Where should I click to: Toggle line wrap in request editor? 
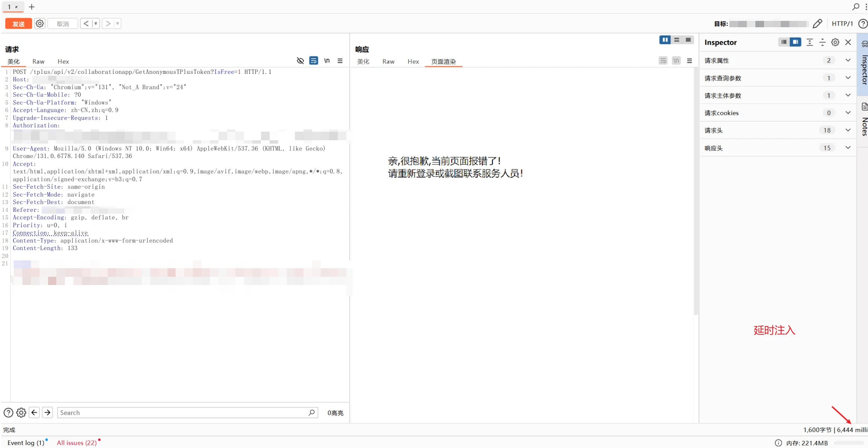click(314, 61)
